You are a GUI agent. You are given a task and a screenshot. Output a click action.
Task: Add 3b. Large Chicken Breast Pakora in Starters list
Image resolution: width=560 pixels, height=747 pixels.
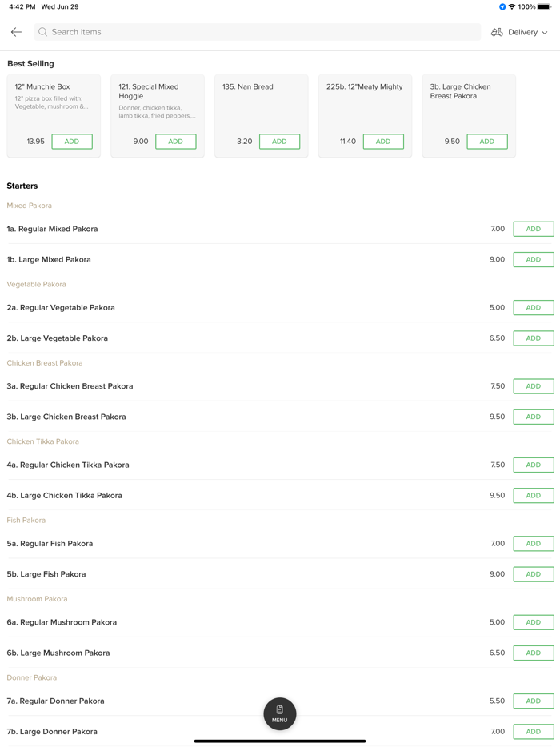pyautogui.click(x=534, y=417)
